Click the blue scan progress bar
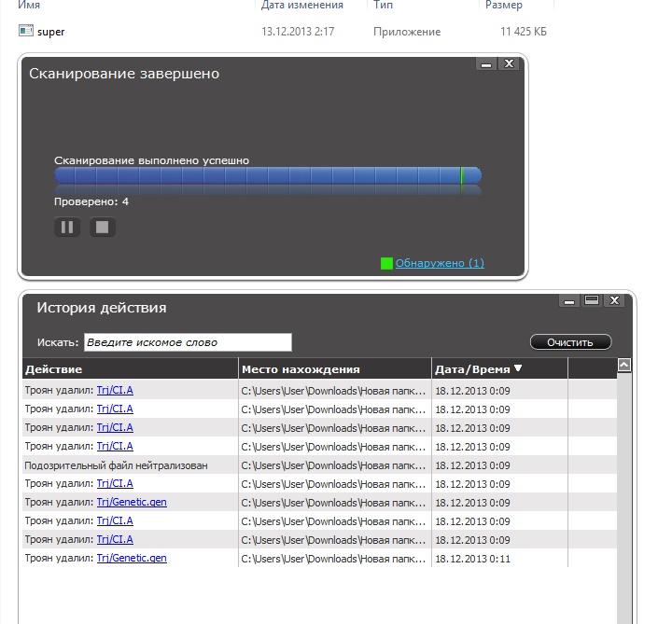Image resolution: width=672 pixels, height=624 pixels. pyautogui.click(x=268, y=175)
